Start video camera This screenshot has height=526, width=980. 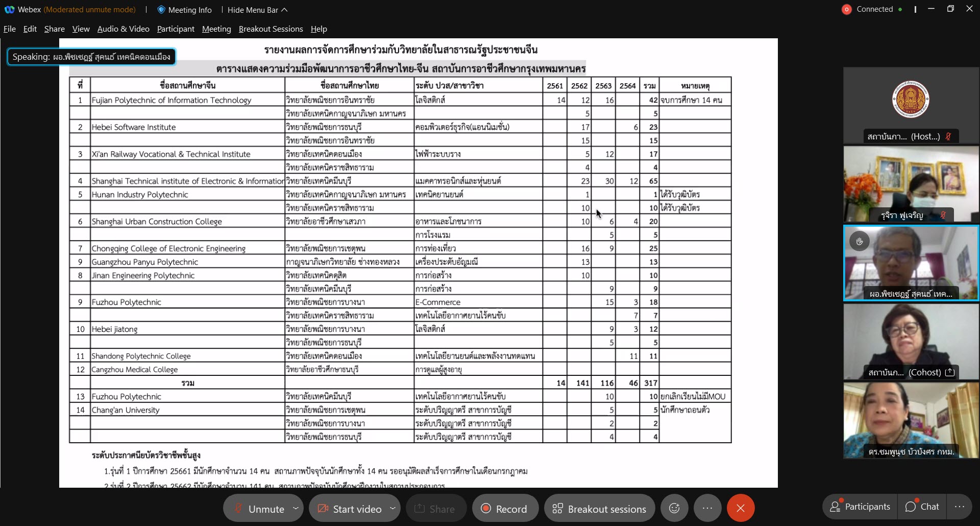[x=350, y=509]
